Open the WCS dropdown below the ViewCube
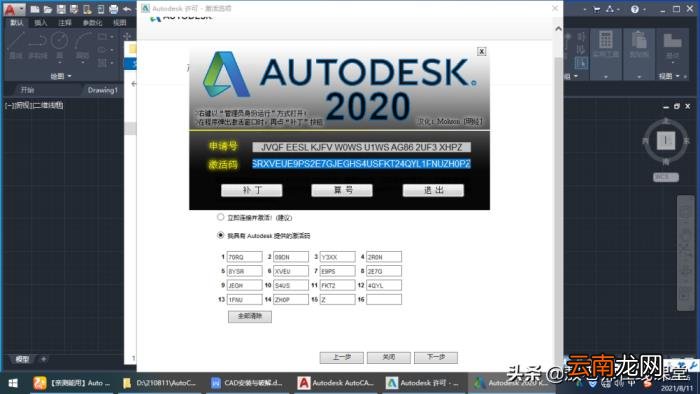Screen dimensions: 700x394 (x=666, y=177)
